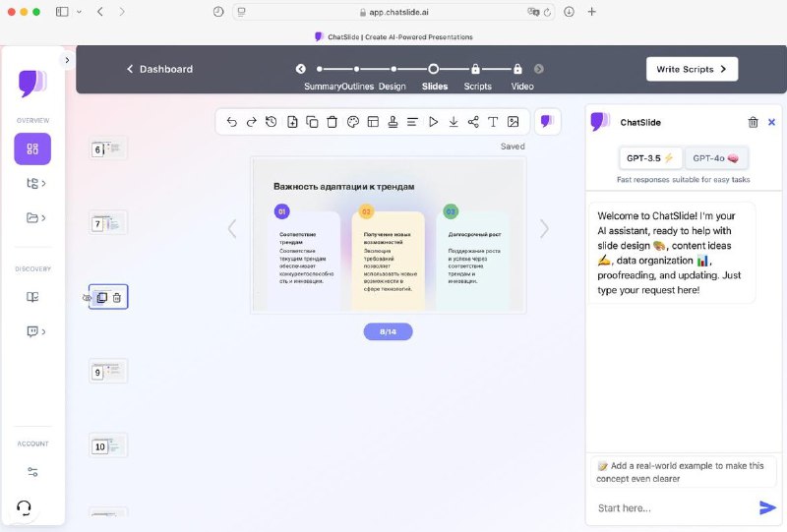Expand the left sidebar with the chevron
Image resolution: width=787 pixels, height=532 pixels.
tap(67, 60)
